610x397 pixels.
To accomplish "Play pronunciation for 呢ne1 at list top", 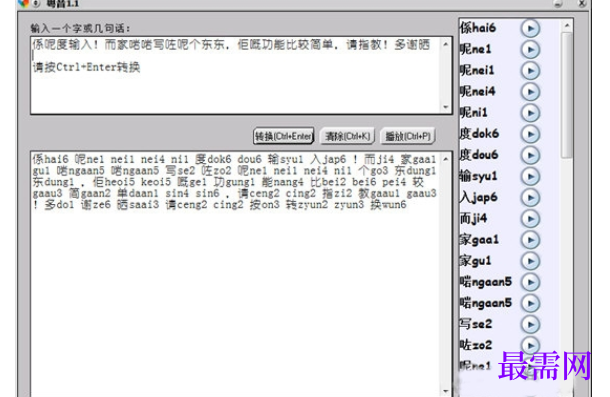I will tap(530, 49).
